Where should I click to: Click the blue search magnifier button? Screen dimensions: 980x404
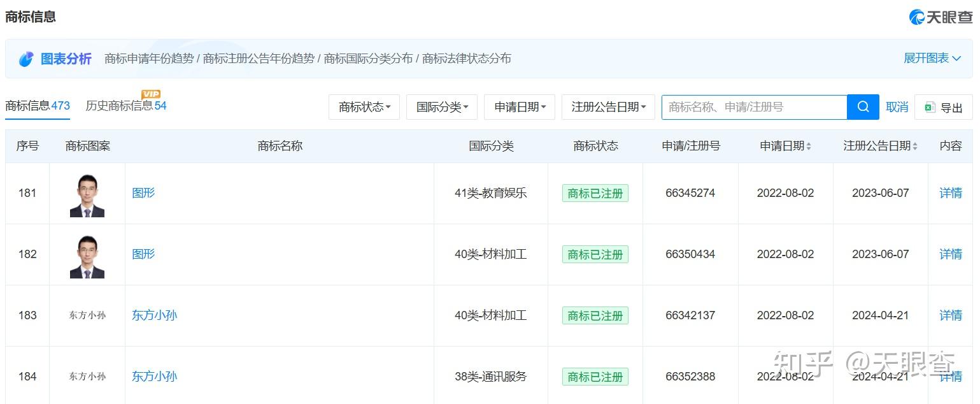point(863,107)
